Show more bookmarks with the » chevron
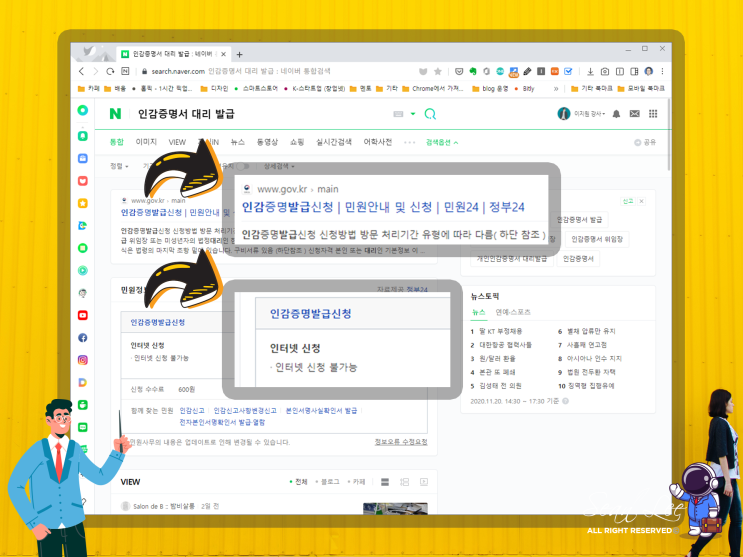This screenshot has height=557, width=743. (556, 89)
